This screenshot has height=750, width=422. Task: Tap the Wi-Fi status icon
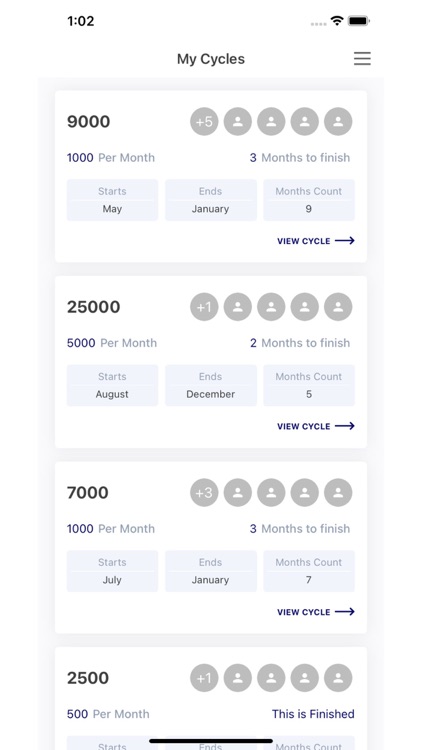coord(337,21)
